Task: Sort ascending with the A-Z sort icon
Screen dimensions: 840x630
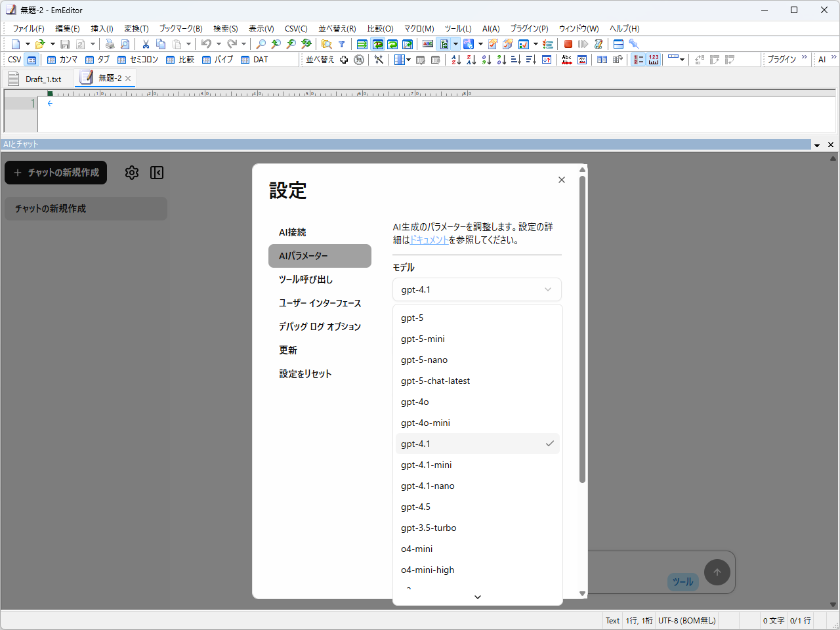Action: coord(456,60)
